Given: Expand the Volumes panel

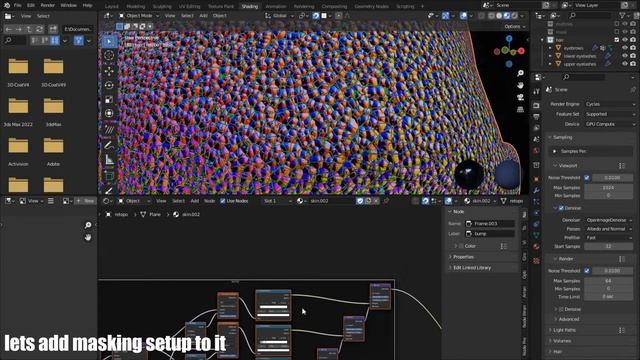Looking at the screenshot, I should pyautogui.click(x=562, y=341).
